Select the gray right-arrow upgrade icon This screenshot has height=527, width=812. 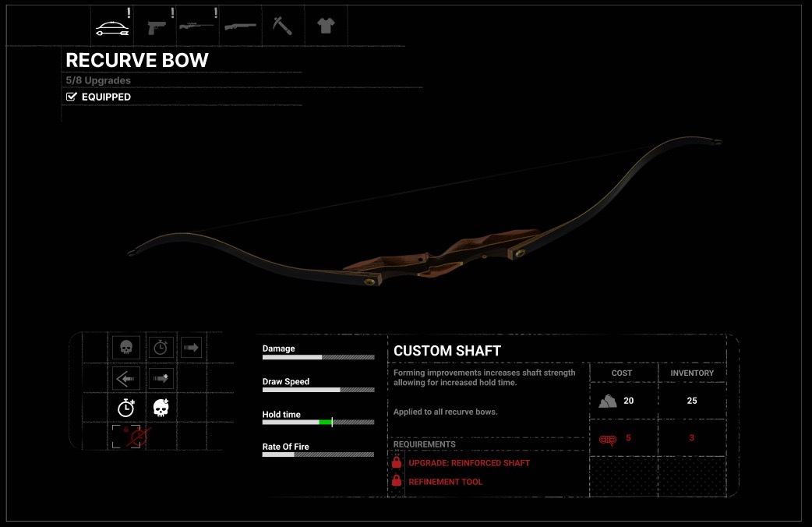(x=191, y=347)
